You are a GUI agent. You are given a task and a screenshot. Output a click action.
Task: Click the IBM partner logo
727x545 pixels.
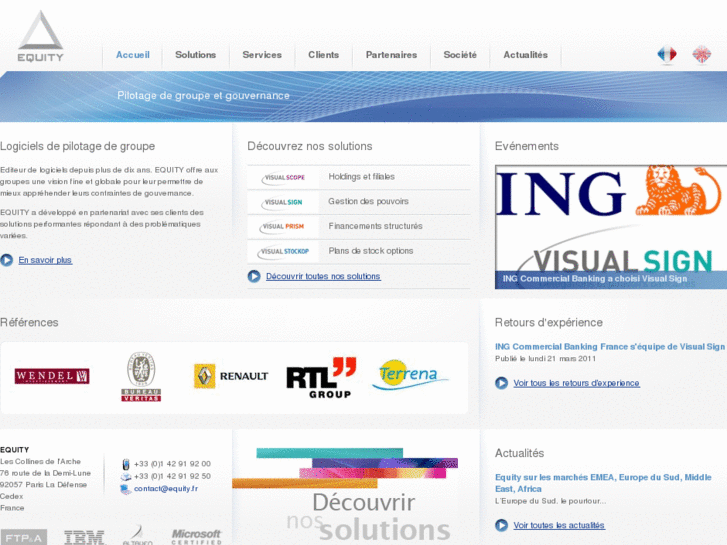tap(84, 538)
